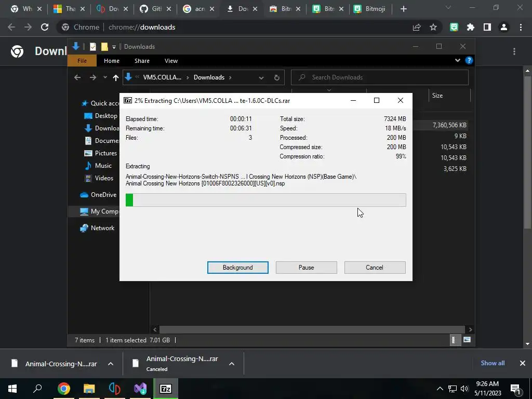This screenshot has width=532, height=399.
Task: Open taskbar search
Action: tap(37, 389)
